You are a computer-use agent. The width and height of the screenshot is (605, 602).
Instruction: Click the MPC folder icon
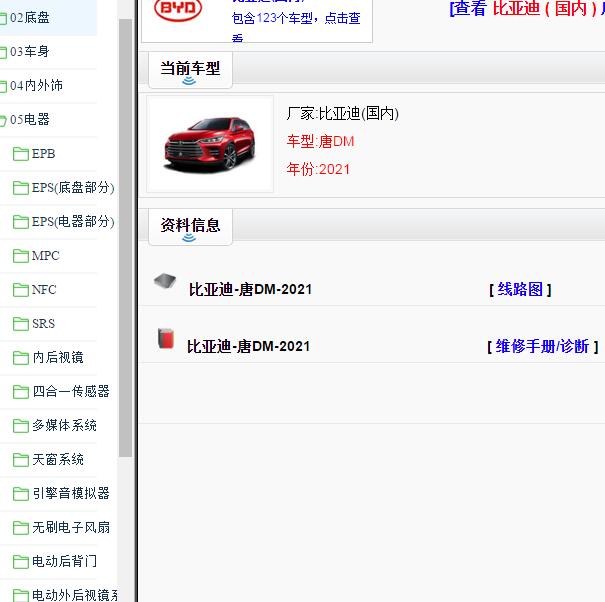[20, 255]
